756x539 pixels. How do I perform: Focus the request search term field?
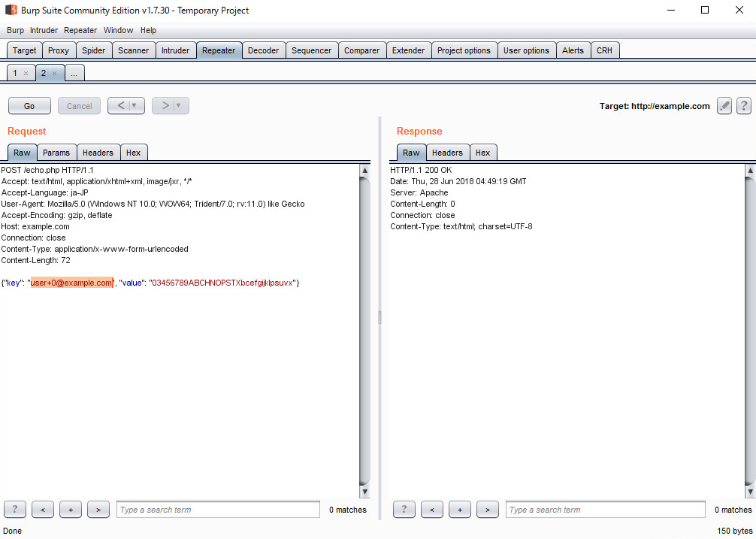coord(218,509)
